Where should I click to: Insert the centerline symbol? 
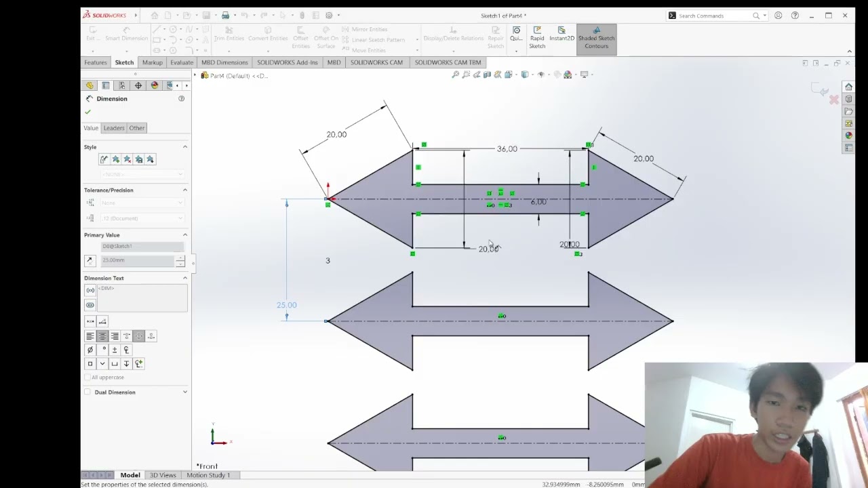point(126,350)
